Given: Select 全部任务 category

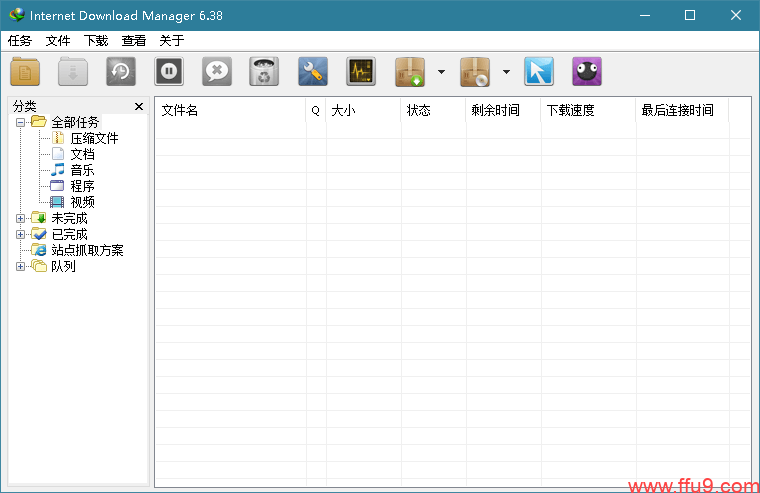Looking at the screenshot, I should [75, 122].
